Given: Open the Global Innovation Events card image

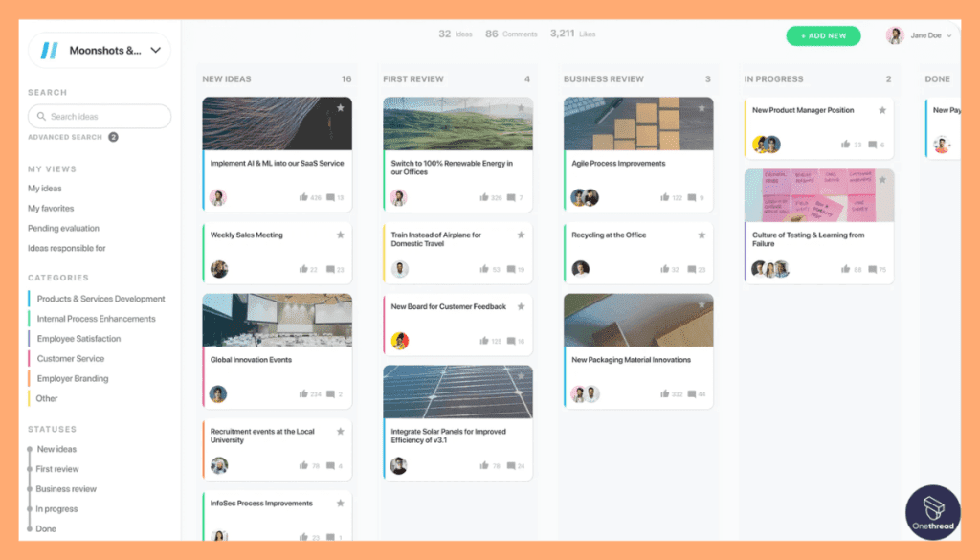Looking at the screenshot, I should [277, 320].
